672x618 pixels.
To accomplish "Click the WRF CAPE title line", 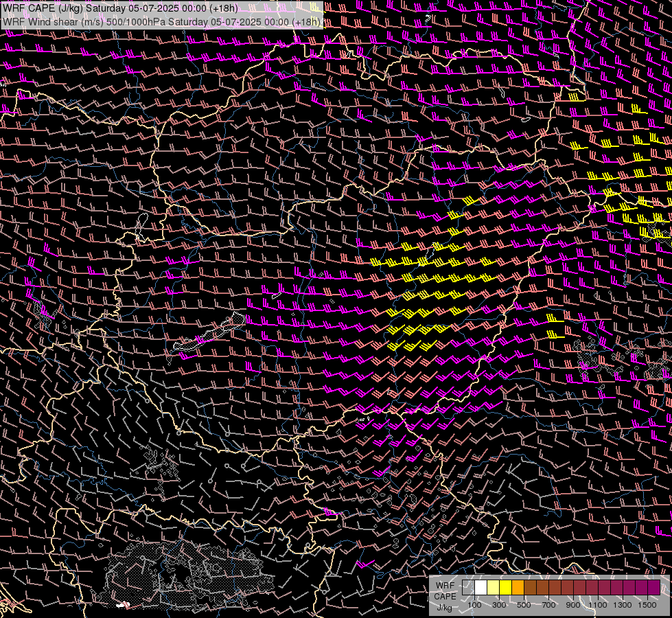I will pos(120,8).
